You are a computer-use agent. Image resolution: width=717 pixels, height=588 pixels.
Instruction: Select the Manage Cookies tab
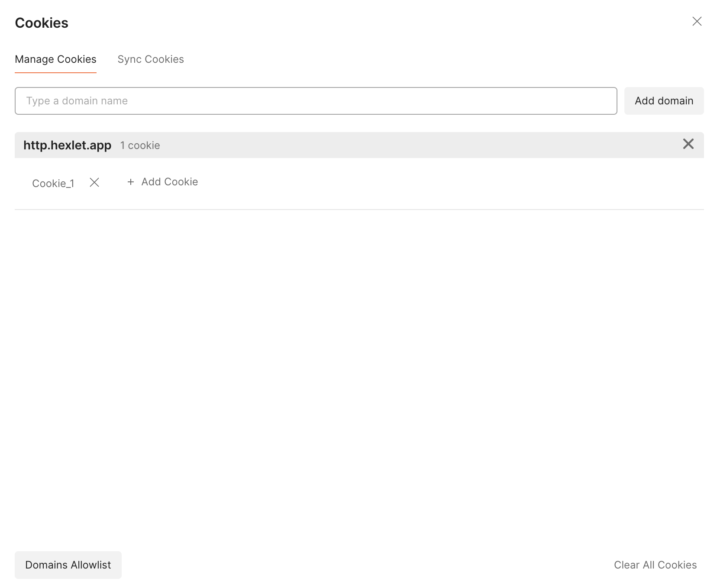pyautogui.click(x=55, y=59)
